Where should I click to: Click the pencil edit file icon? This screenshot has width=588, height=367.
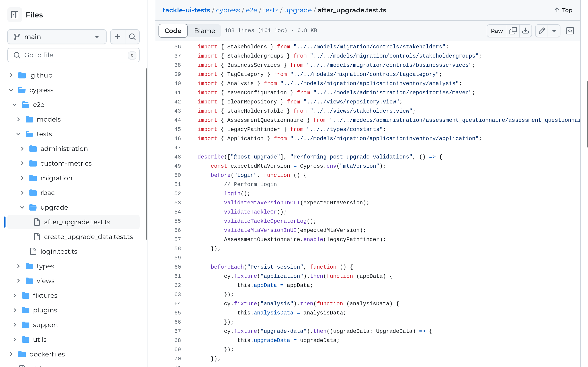click(542, 31)
